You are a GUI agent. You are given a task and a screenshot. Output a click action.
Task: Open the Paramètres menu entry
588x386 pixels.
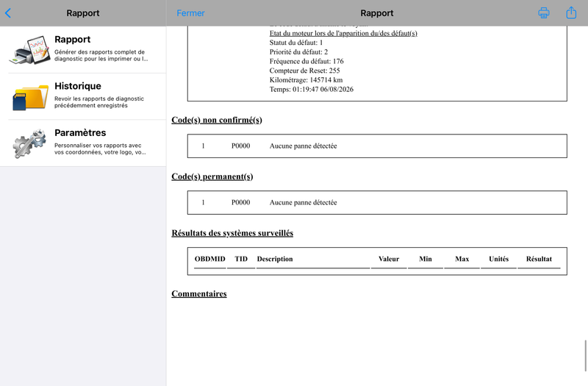point(83,143)
